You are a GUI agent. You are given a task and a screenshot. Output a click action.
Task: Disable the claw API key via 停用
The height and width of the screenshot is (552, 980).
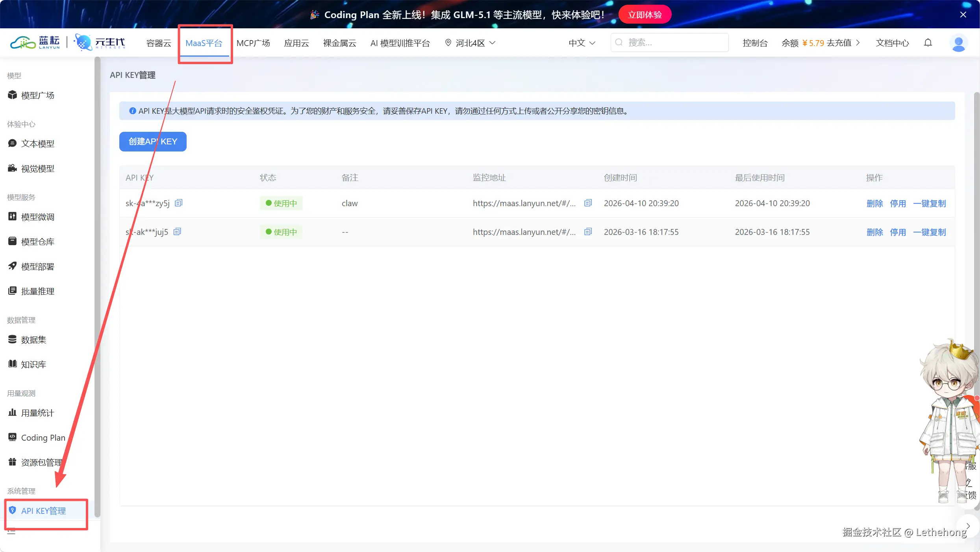898,203
